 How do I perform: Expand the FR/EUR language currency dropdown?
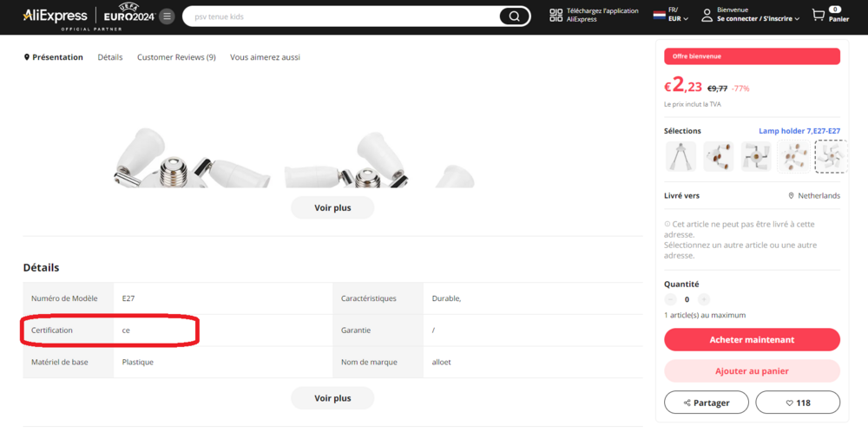(678, 15)
